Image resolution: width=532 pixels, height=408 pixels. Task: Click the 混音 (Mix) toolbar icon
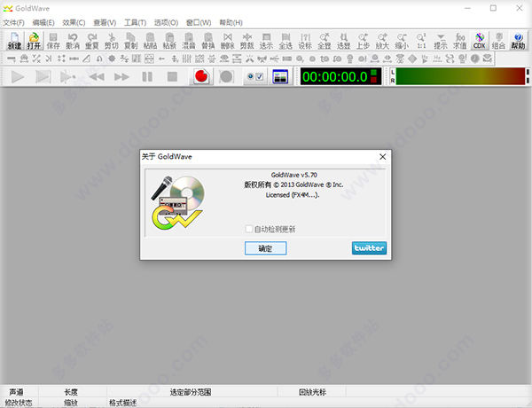[189, 41]
